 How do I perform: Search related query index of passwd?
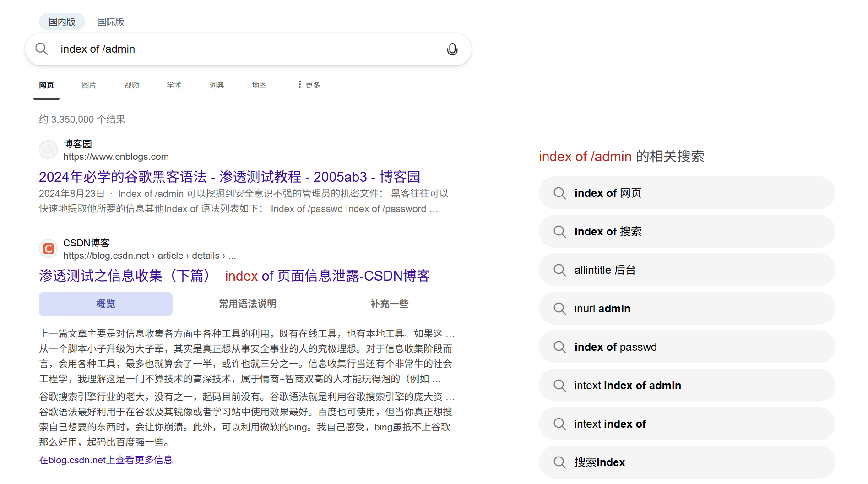pyautogui.click(x=687, y=347)
